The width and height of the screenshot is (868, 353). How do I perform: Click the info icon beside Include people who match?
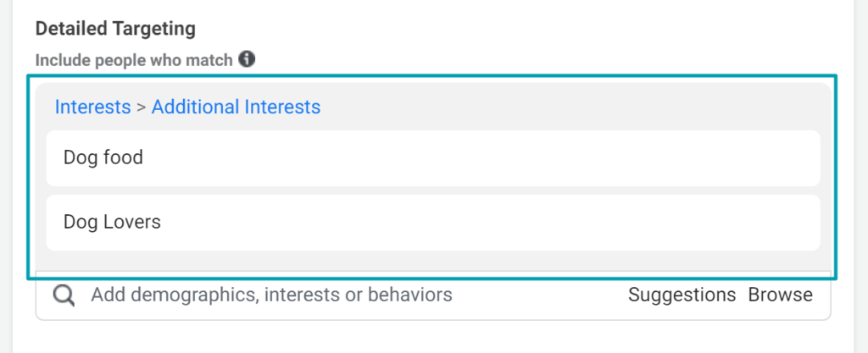pyautogui.click(x=247, y=59)
